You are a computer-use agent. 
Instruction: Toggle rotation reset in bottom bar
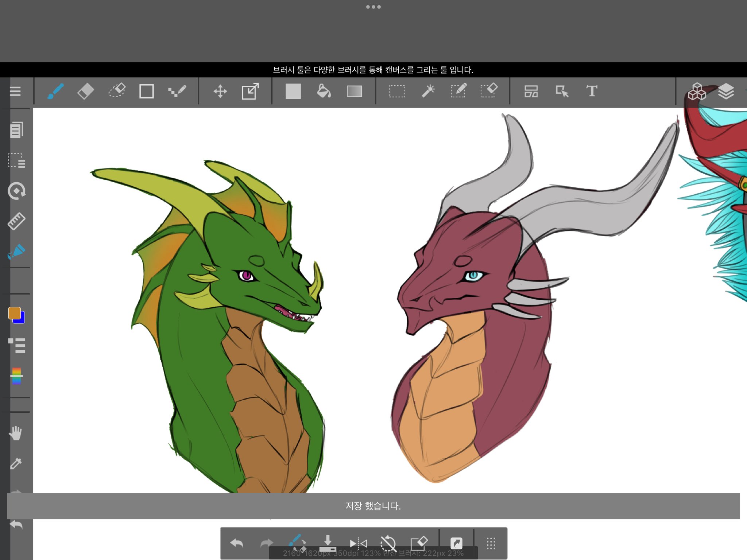coord(388,543)
